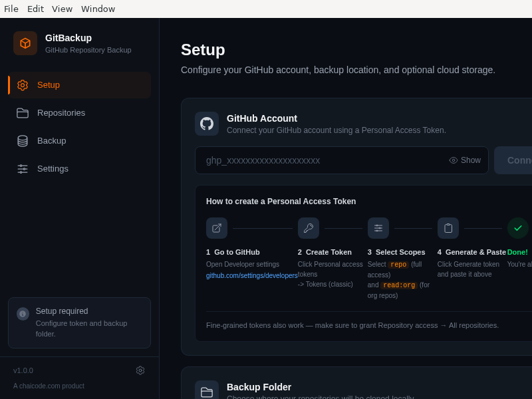The image size is (532, 399).
Task: Click the 'Backup Folder' card title
Action: pos(259,387)
